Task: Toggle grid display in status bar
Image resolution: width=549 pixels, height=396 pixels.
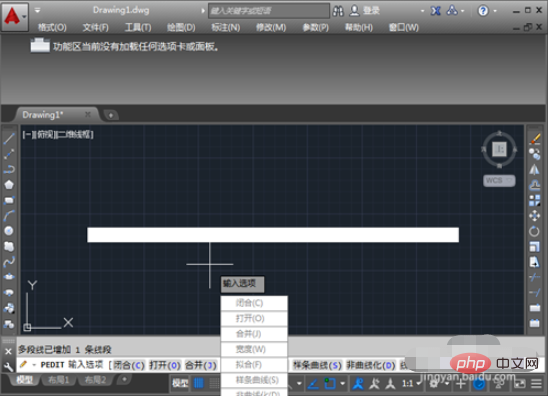Action: tap(199, 383)
